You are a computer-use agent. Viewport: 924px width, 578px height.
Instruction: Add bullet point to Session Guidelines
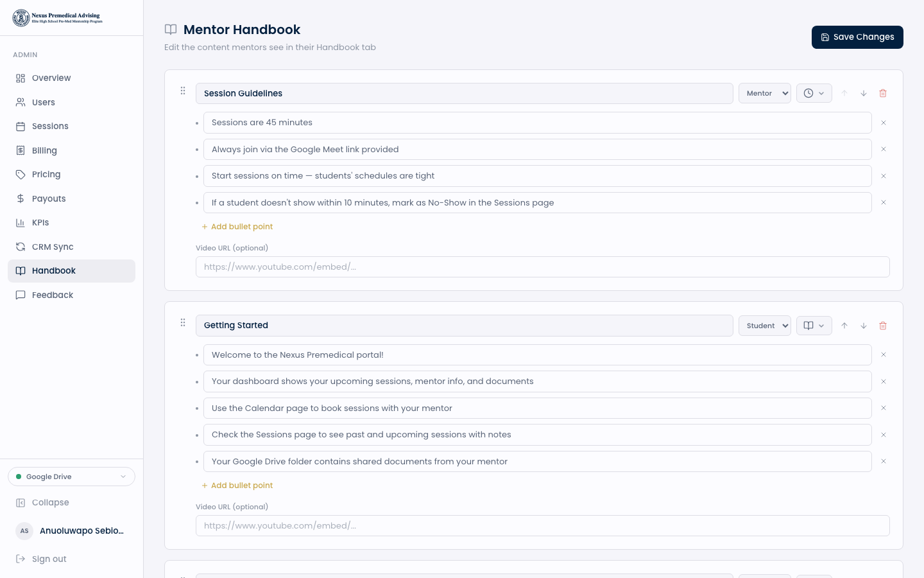[x=237, y=227]
